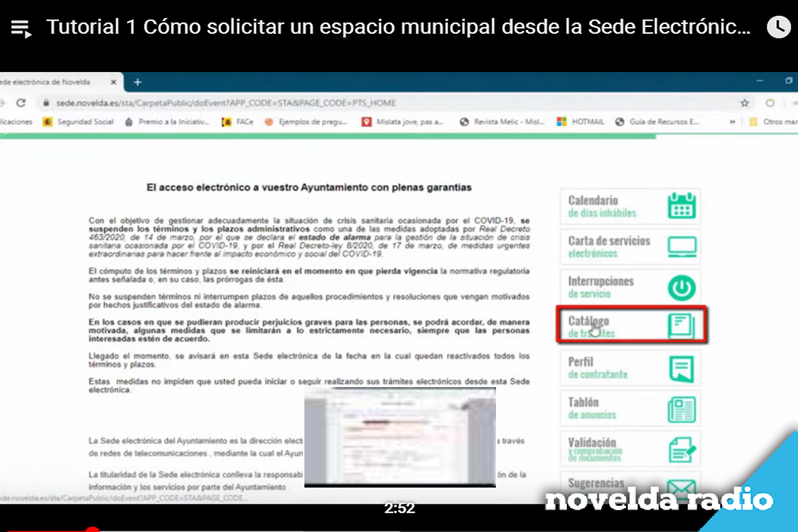The height and width of the screenshot is (532, 798).
Task: Click the bookmark icon on Perfil tile
Action: [681, 369]
